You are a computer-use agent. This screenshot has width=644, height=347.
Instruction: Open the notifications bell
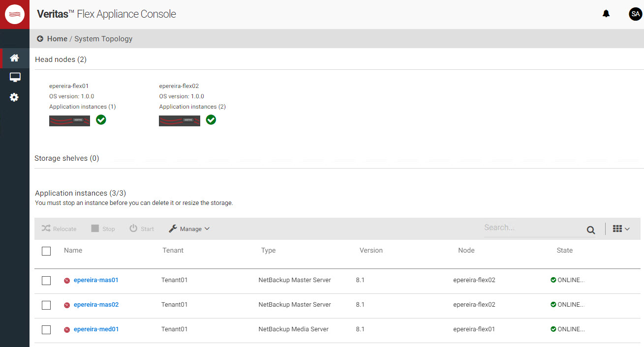point(606,14)
